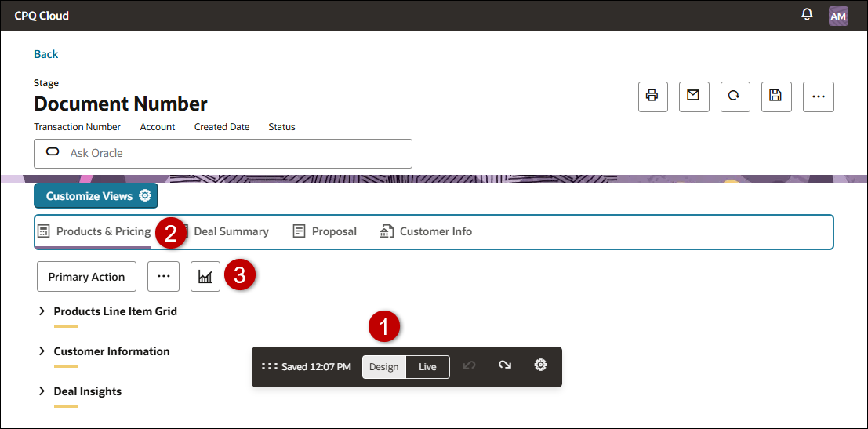The height and width of the screenshot is (429, 868).
Task: Grab the design toolbar drag handle
Action: tap(270, 366)
